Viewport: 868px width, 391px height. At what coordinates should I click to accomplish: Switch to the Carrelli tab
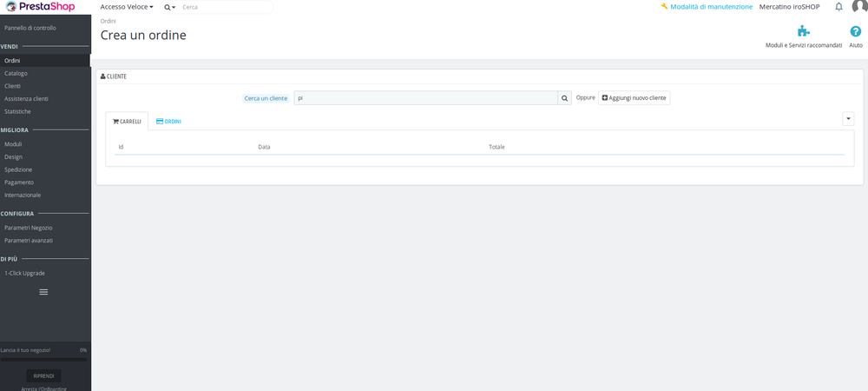pyautogui.click(x=127, y=122)
